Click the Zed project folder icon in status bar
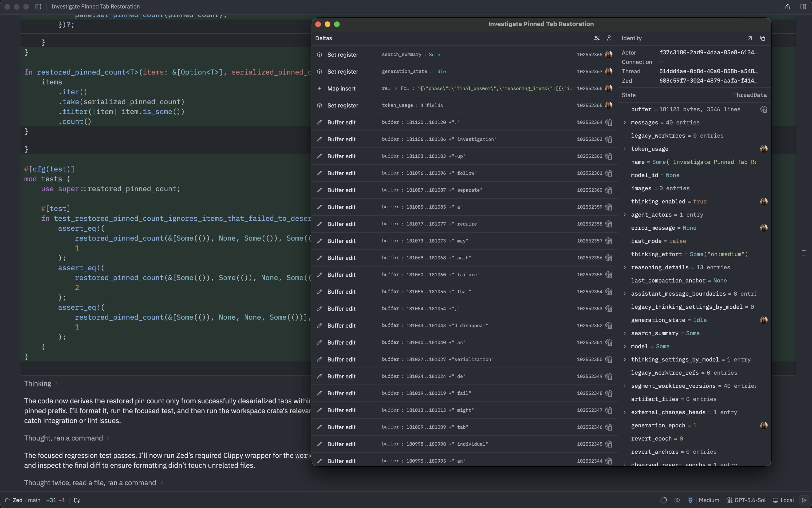Screen dimensions: 812x508 tap(8, 500)
